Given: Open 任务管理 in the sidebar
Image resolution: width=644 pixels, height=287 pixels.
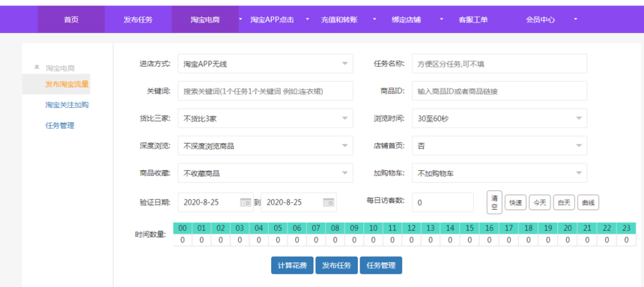Looking at the screenshot, I should [60, 126].
